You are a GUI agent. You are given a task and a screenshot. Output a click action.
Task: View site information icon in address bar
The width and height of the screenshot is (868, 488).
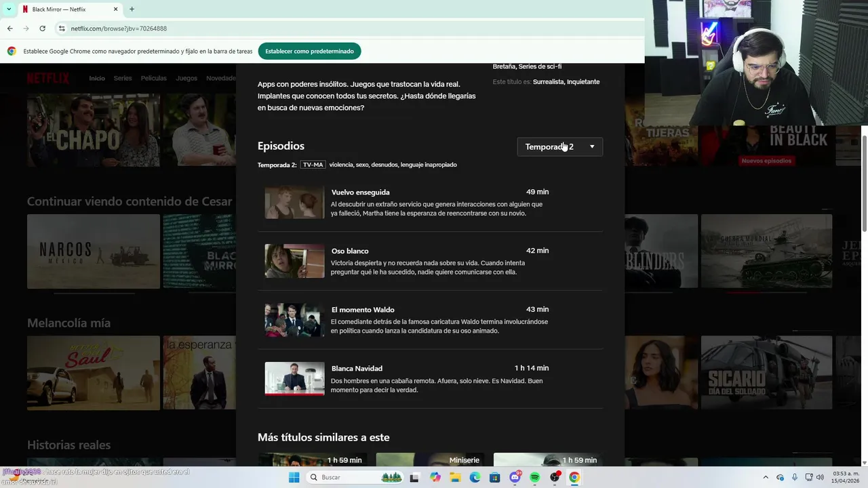(61, 28)
